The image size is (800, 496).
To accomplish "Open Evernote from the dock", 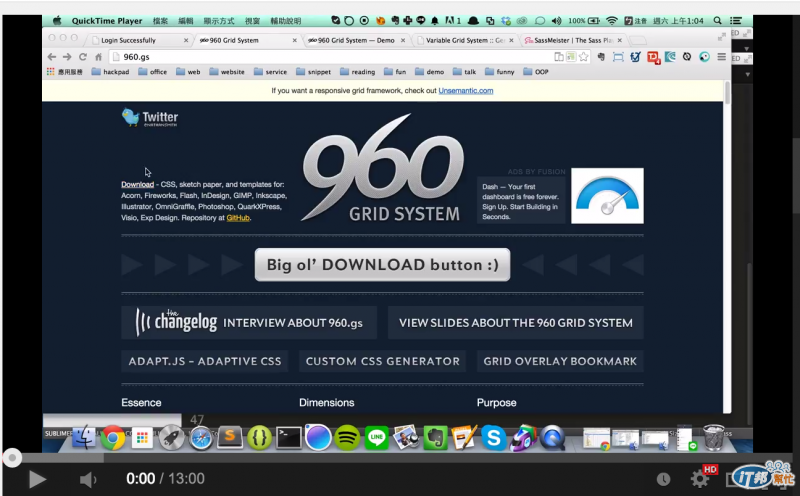I will (435, 437).
